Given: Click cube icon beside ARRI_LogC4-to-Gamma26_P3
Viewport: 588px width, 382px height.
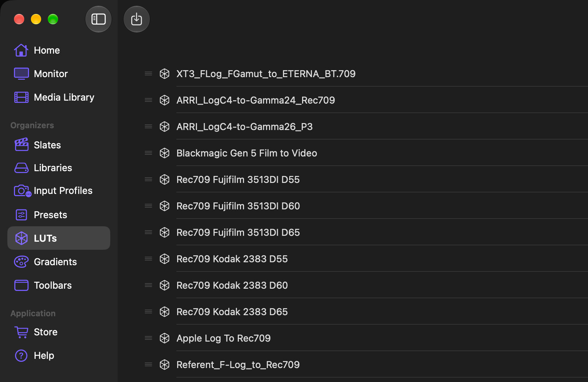Looking at the screenshot, I should tap(165, 127).
